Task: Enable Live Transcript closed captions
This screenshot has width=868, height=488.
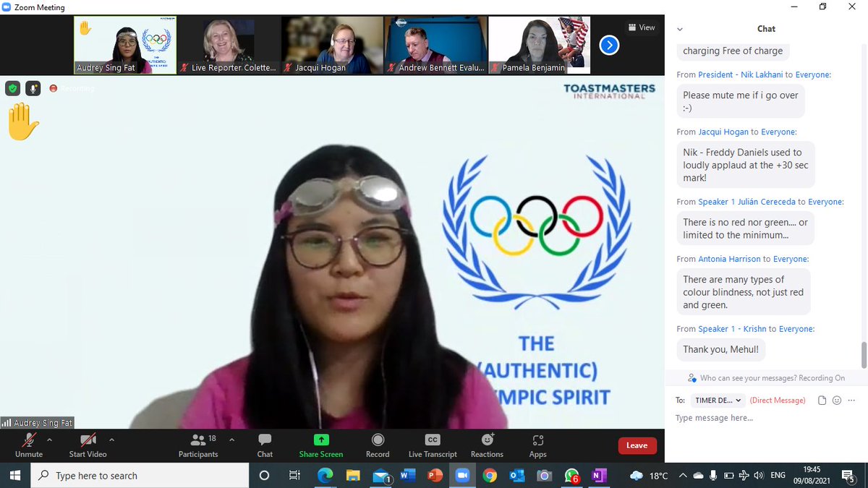Action: pyautogui.click(x=433, y=445)
